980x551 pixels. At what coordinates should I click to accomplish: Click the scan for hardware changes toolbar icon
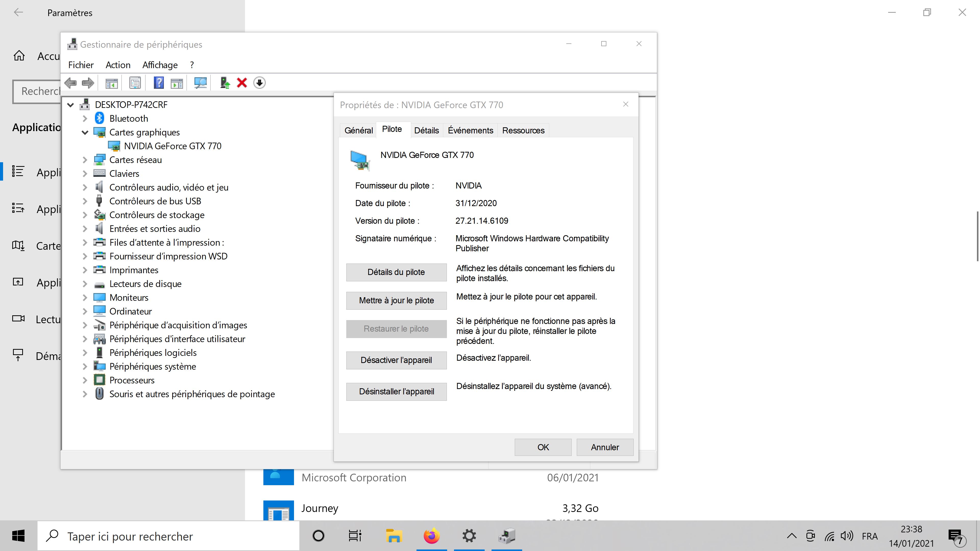point(200,82)
